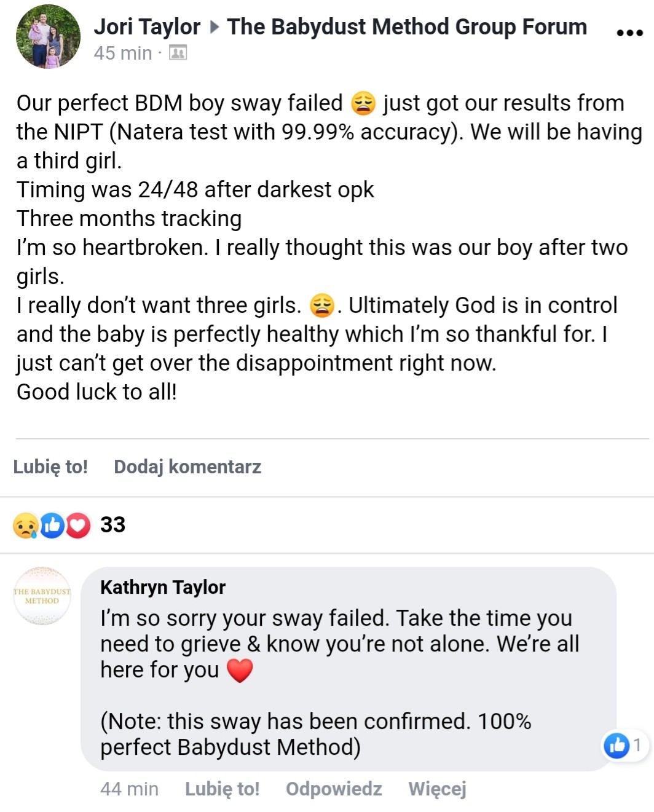Open the three-dot post options menu
This screenshot has height=812, width=654.
(x=629, y=33)
